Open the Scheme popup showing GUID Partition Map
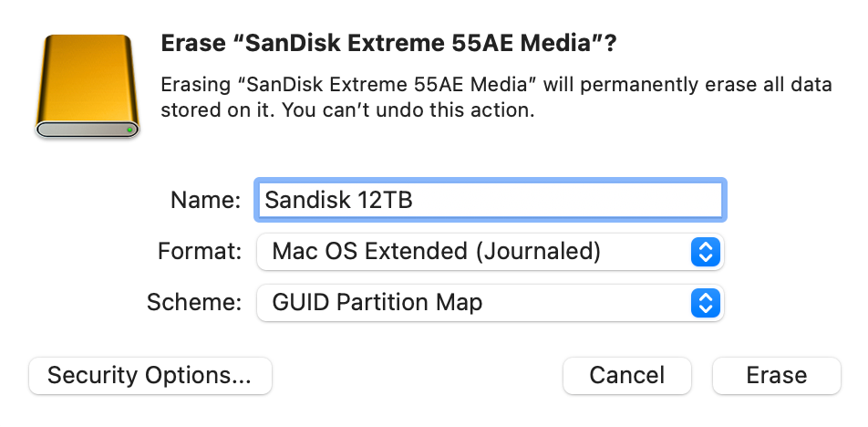This screenshot has width=868, height=427. 491,303
